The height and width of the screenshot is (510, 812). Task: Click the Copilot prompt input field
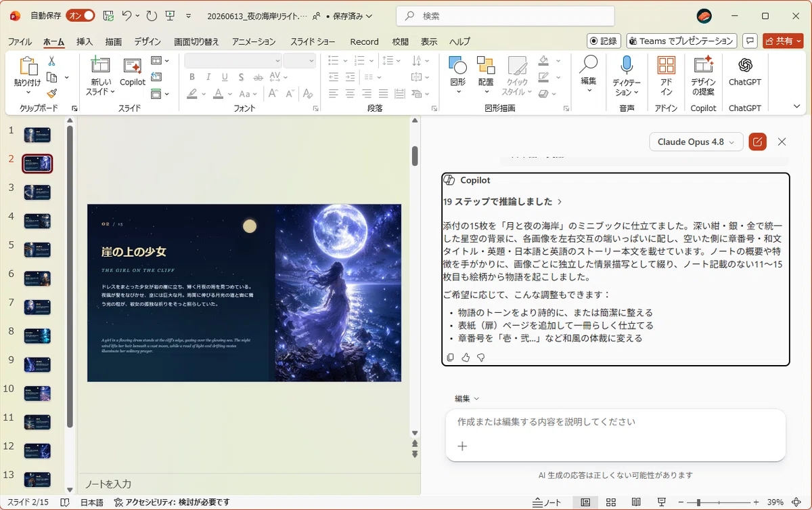click(x=616, y=422)
